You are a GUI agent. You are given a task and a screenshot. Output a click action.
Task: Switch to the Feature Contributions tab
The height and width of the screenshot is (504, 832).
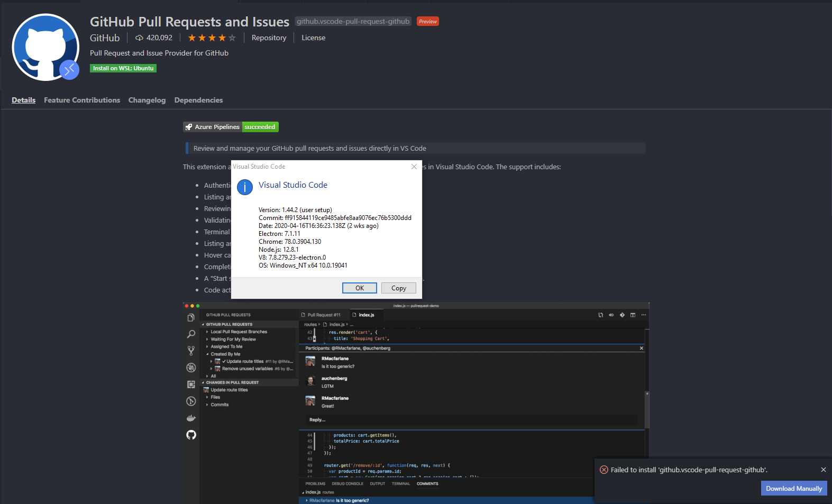coord(82,100)
